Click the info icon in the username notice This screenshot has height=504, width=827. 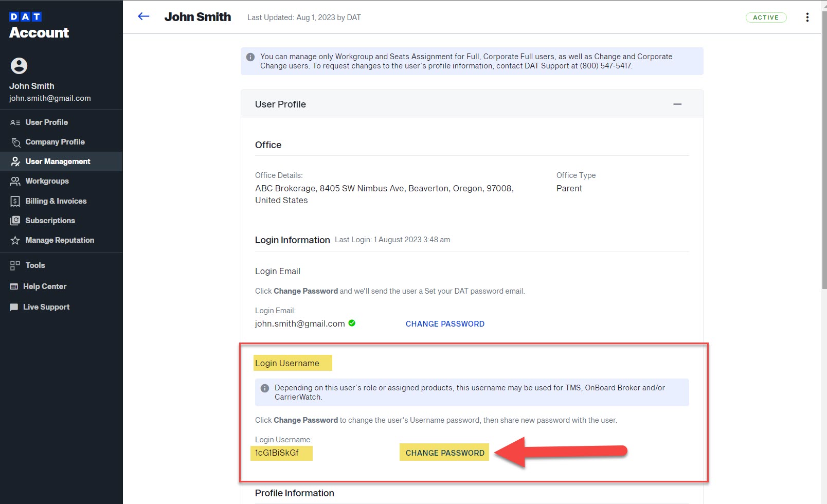[265, 388]
